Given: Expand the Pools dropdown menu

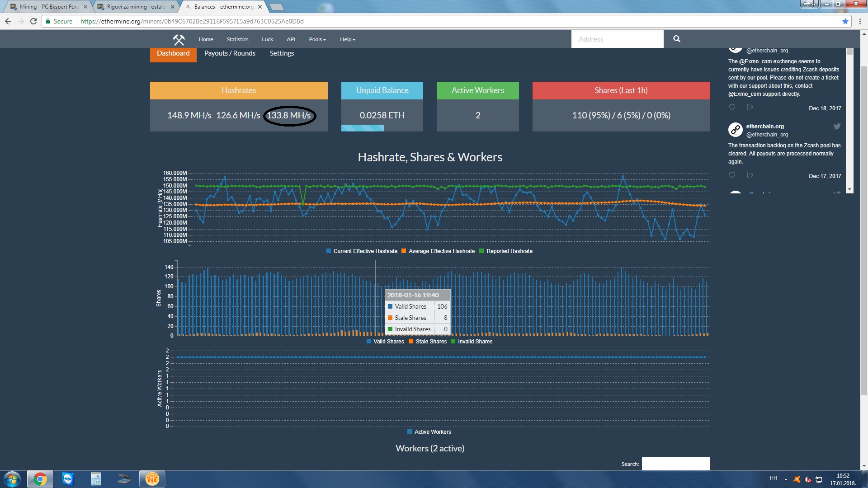Looking at the screenshot, I should click(317, 39).
